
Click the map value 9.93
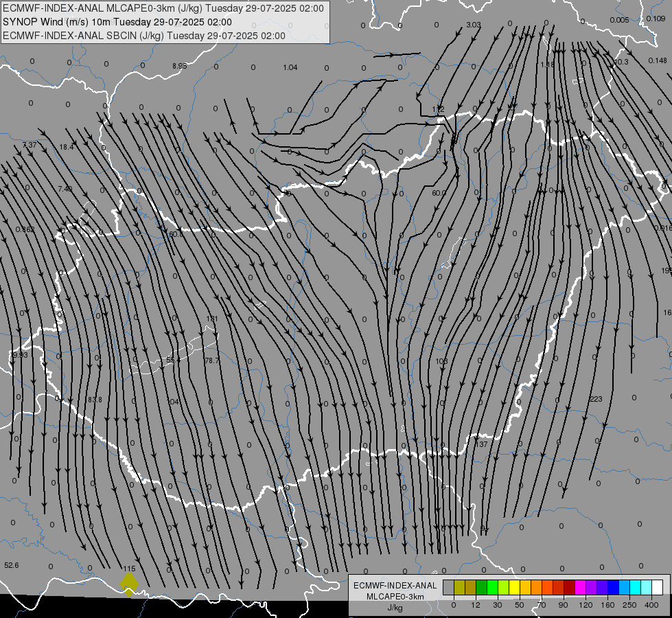(x=20, y=355)
